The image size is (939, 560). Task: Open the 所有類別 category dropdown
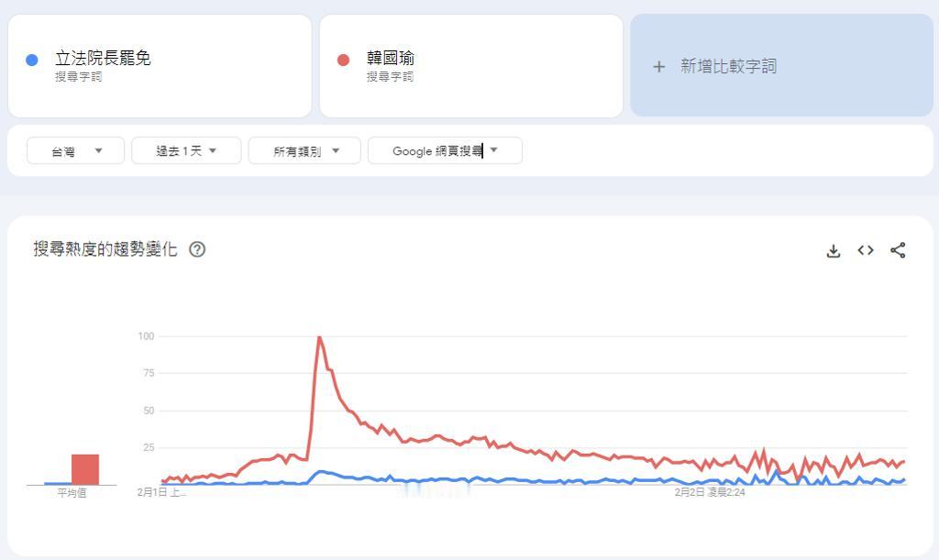(x=304, y=150)
